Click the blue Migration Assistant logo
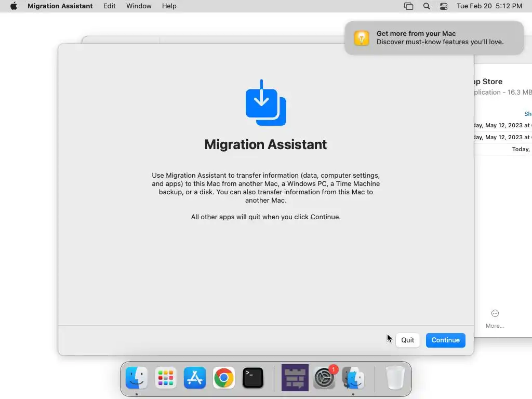Viewport: 532px width, 399px height. point(265,102)
